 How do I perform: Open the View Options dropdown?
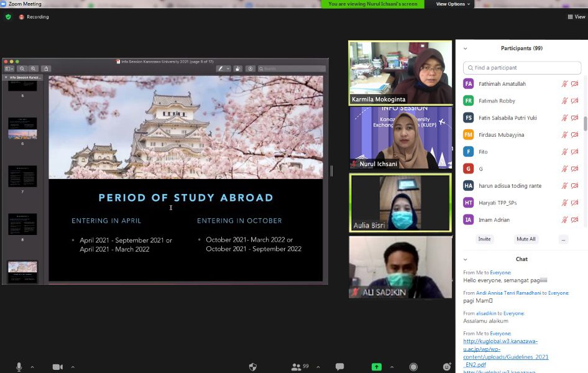(453, 4)
